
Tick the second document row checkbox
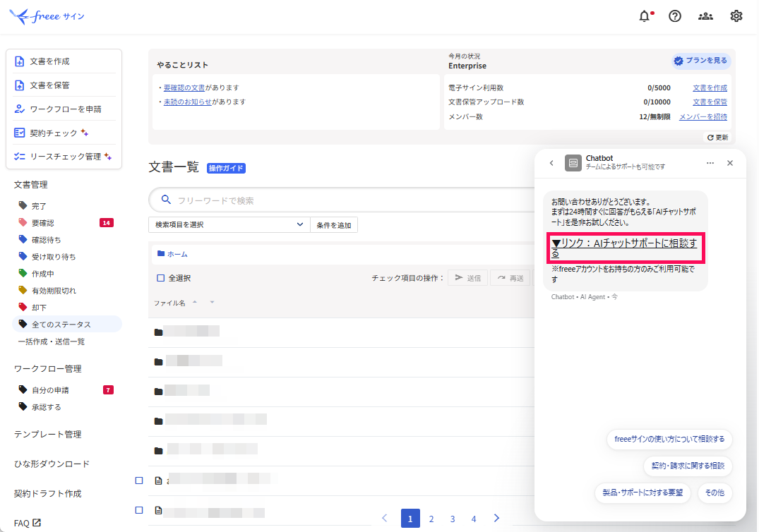pos(139,510)
